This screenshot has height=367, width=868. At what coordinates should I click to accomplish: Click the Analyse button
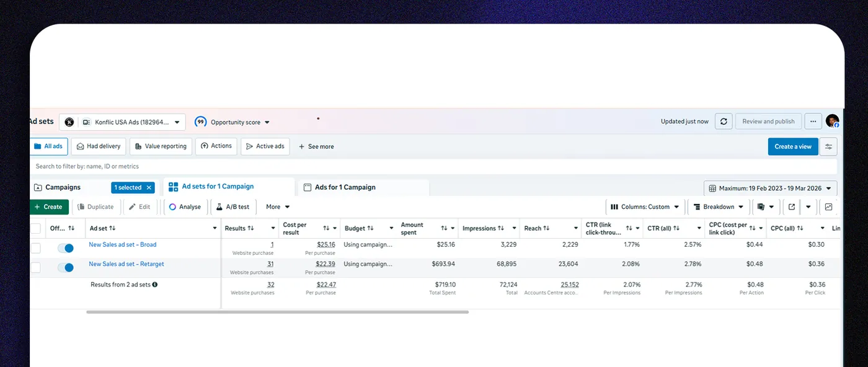[x=185, y=207]
